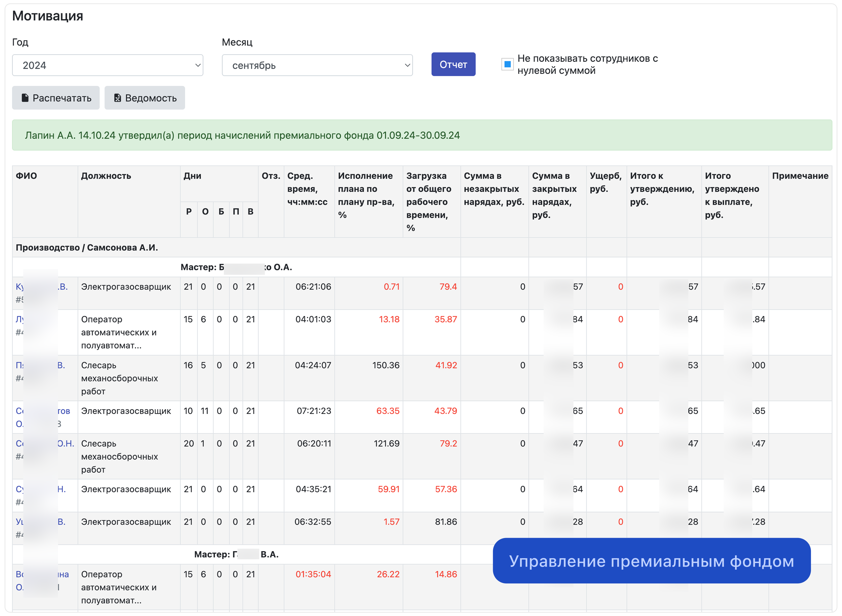Image resolution: width=842 pixels, height=616 pixels.
Task: Click the spreadsheet icon in Ведомость
Action: tap(117, 98)
